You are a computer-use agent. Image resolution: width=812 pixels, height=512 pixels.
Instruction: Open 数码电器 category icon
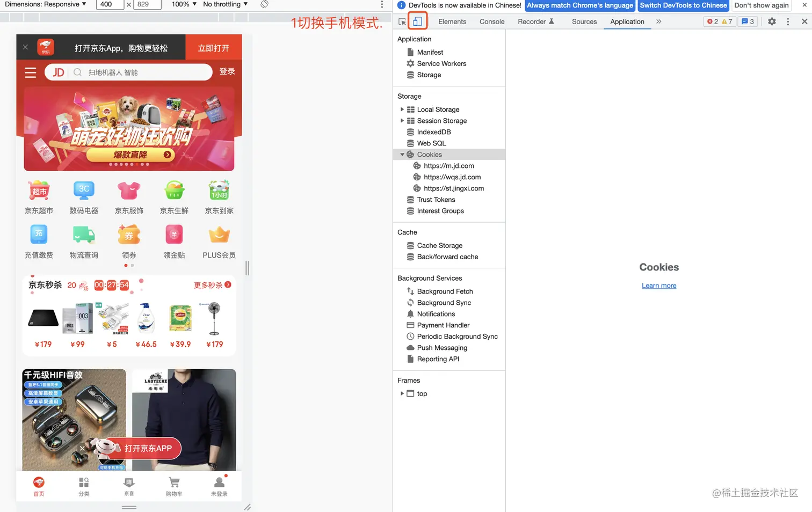pyautogui.click(x=84, y=191)
